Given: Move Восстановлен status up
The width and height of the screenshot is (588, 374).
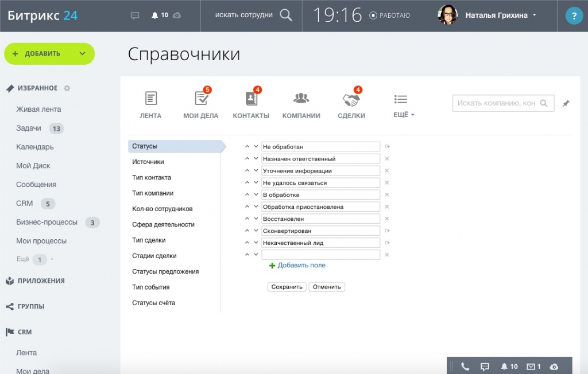Looking at the screenshot, I should pos(247,219).
